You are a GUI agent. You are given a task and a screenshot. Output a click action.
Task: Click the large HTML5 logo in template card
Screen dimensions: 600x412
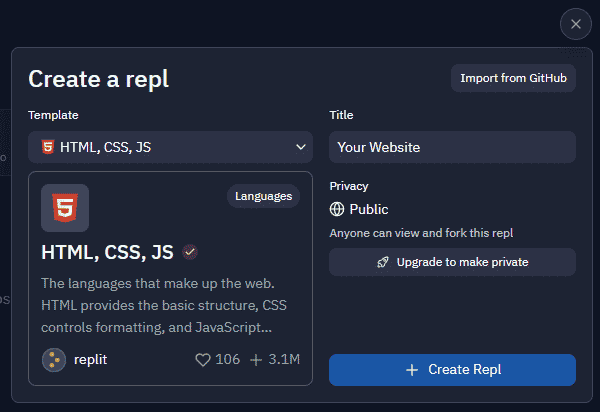click(x=65, y=208)
